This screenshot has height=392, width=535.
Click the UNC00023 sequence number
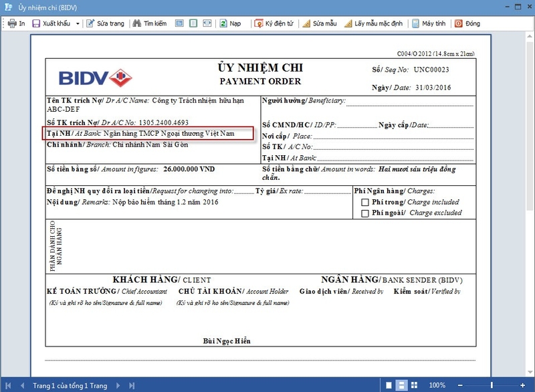click(431, 70)
